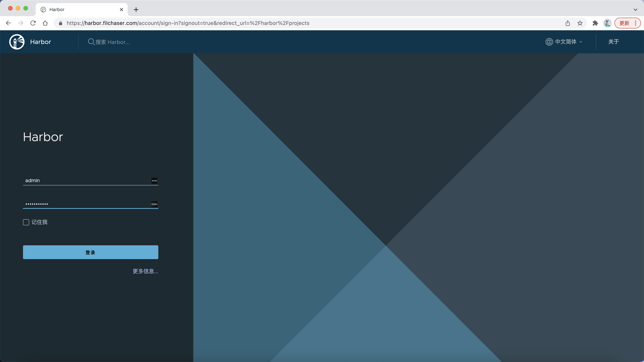Open the 更多信息... link
Viewport: 644px width, 362px height.
click(145, 271)
